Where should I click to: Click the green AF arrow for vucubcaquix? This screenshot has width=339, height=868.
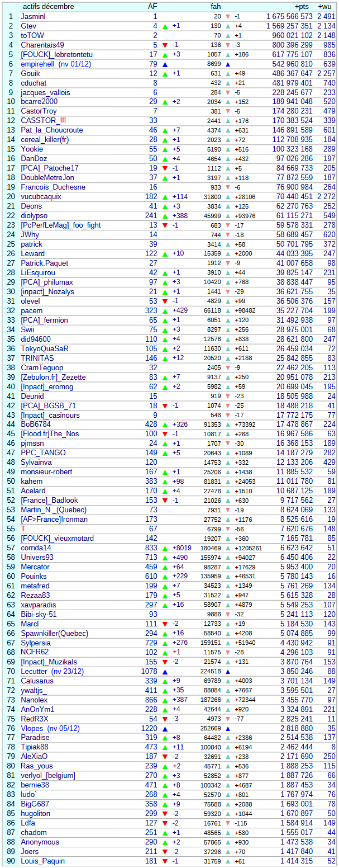tap(165, 197)
